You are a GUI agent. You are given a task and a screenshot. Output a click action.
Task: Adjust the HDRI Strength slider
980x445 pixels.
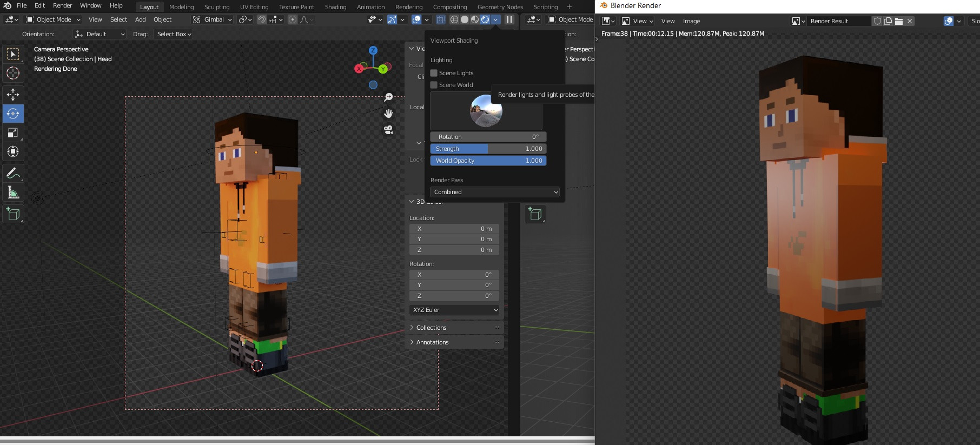click(x=488, y=149)
